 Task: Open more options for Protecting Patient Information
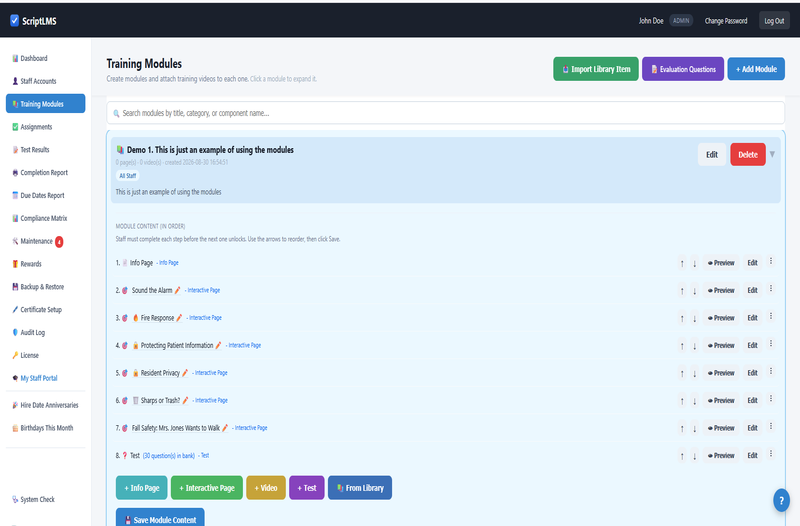click(x=771, y=344)
